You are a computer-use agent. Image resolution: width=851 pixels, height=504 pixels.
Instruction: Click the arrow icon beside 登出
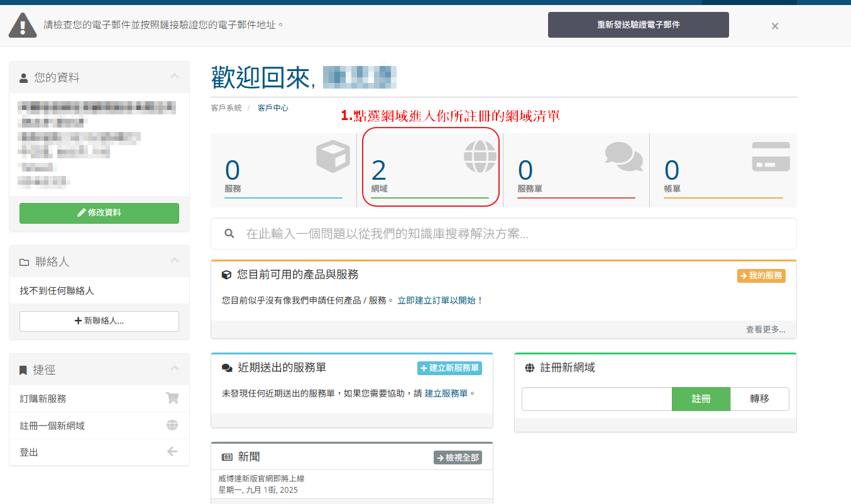tap(172, 451)
